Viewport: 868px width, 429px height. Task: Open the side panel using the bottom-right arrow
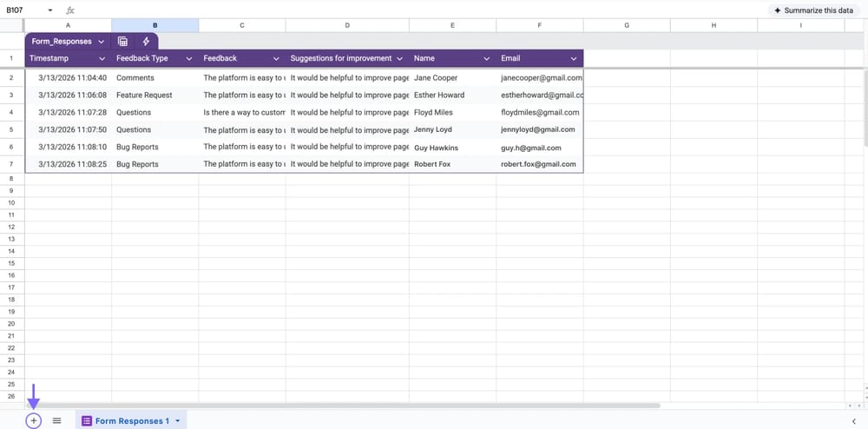(x=854, y=421)
